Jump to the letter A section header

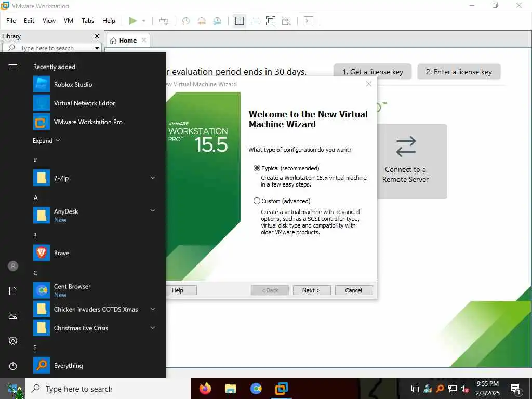coord(36,198)
